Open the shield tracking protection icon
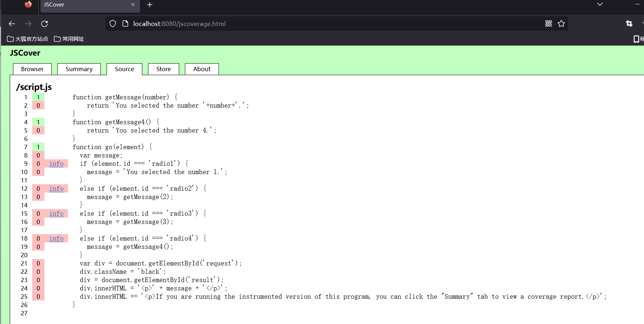This screenshot has width=644, height=324. (113, 24)
